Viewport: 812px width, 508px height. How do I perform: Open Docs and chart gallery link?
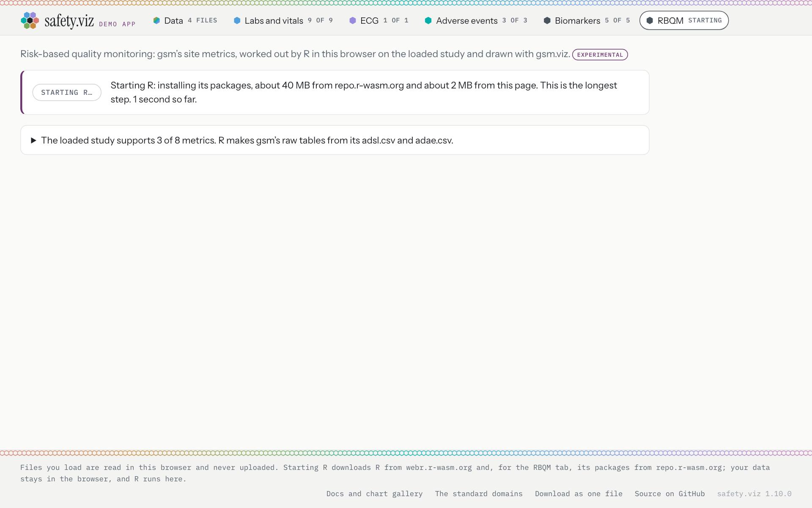pyautogui.click(x=374, y=494)
